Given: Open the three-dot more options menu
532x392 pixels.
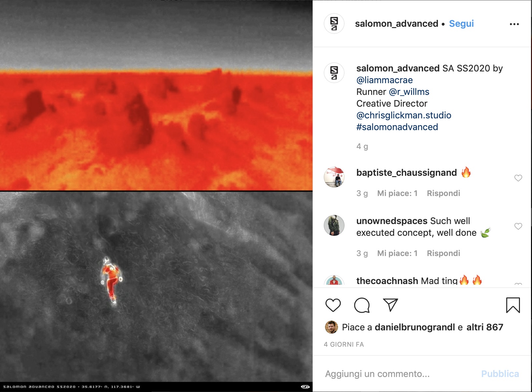Looking at the screenshot, I should point(514,24).
